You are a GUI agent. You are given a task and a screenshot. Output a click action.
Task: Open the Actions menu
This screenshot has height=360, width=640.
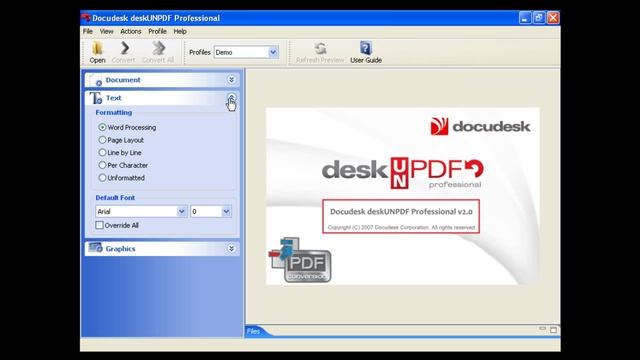131,31
